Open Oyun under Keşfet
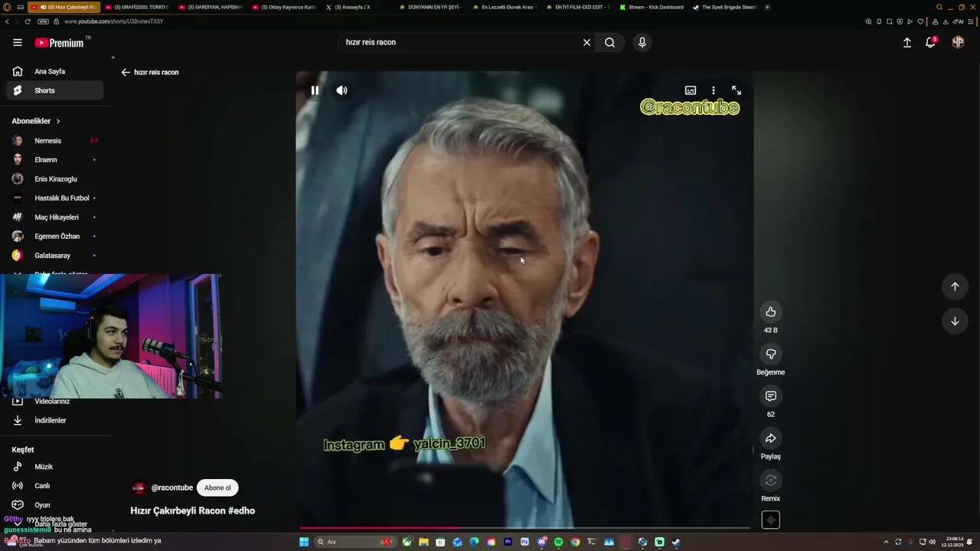The width and height of the screenshot is (980, 551). (54, 505)
